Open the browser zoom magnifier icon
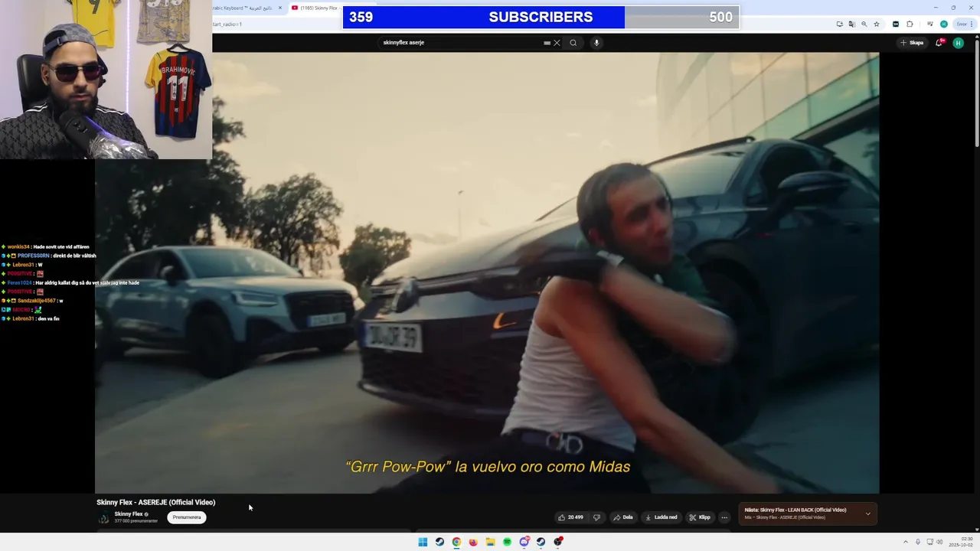 pyautogui.click(x=864, y=24)
